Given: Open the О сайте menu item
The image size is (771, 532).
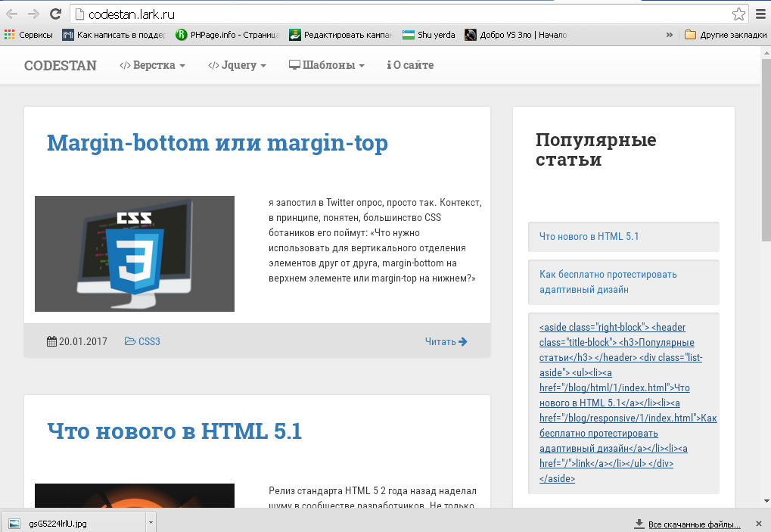Looking at the screenshot, I should click(410, 65).
